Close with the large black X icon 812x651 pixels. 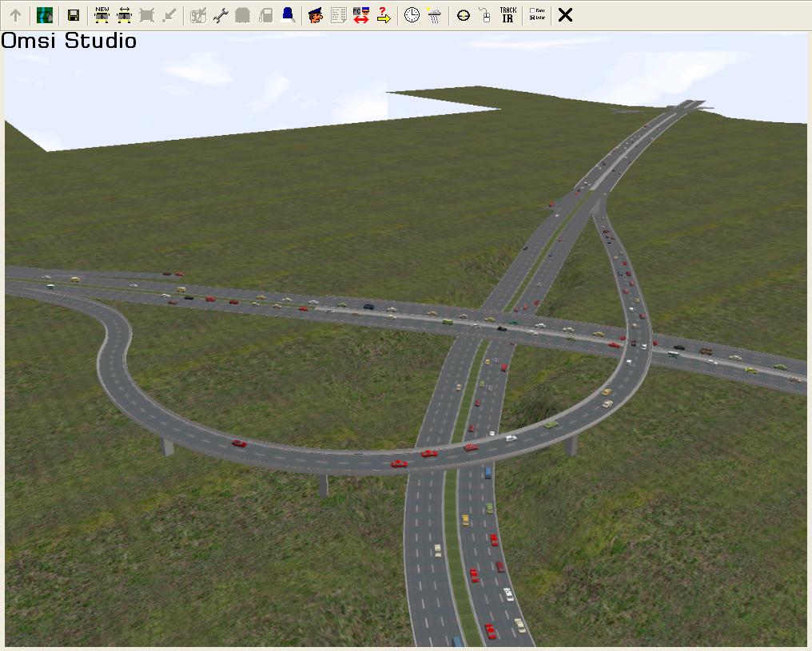pyautogui.click(x=566, y=15)
